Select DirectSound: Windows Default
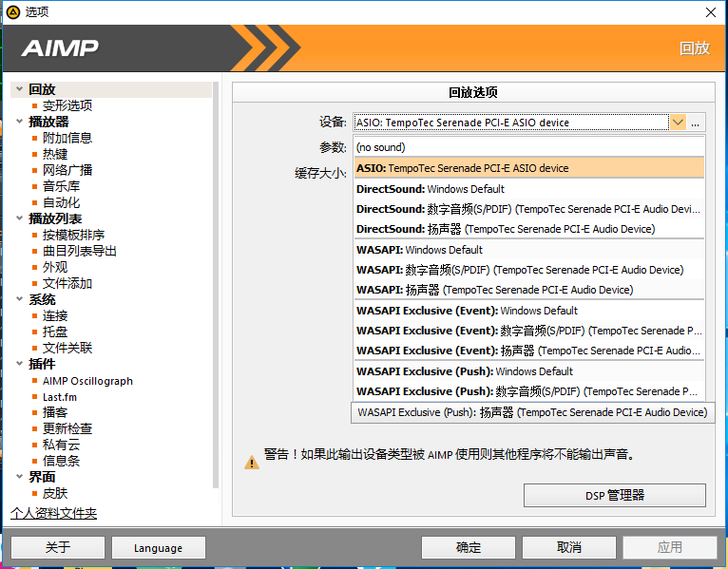 pos(528,189)
